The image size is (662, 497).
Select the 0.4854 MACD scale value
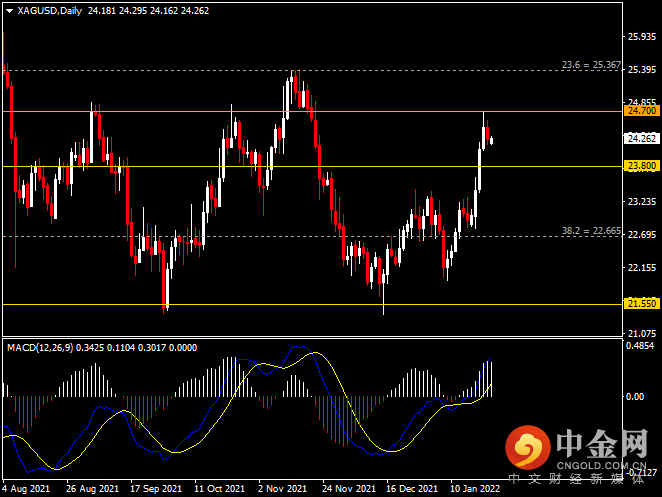coord(640,346)
